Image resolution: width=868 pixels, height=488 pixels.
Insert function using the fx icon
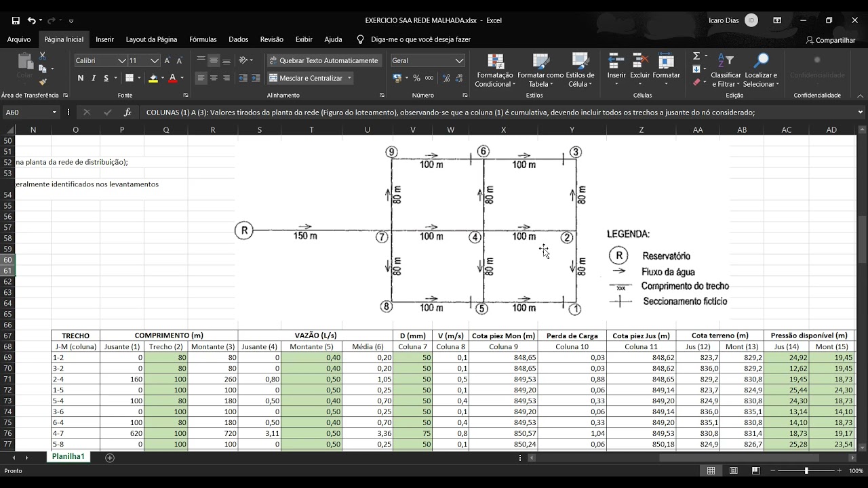[127, 113]
